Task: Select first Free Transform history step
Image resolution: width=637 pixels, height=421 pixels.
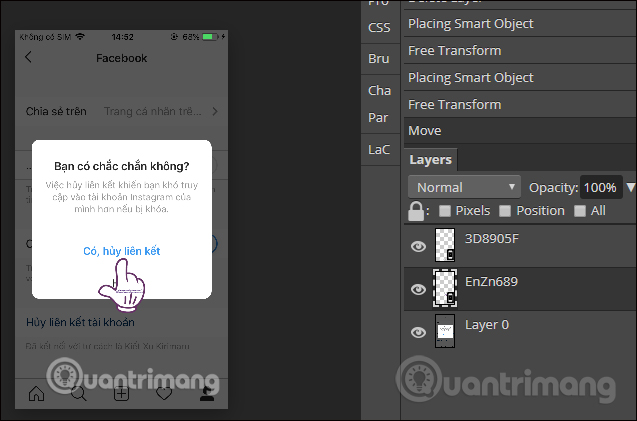Action: coord(520,50)
